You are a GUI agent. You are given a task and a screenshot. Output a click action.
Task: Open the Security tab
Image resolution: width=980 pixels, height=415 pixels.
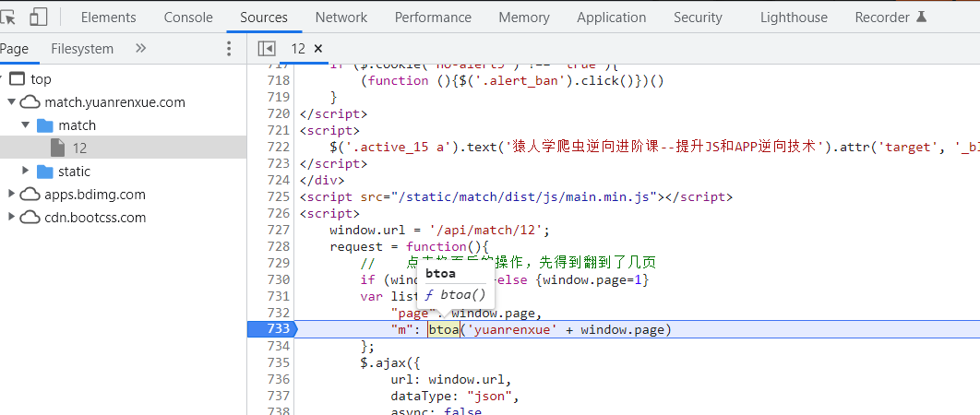coord(698,18)
